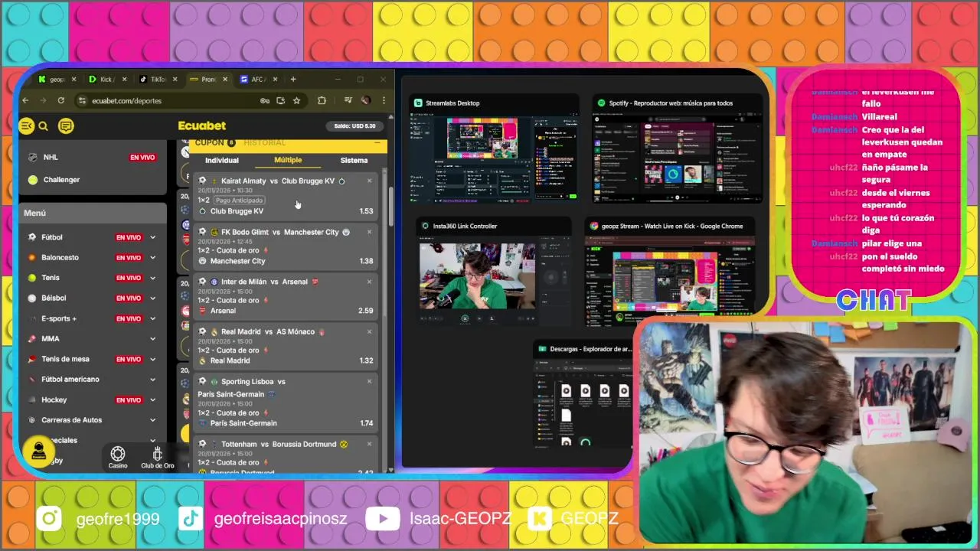Remove Inter de Milán vs Arsenal bet
Screen dimensions: 980x551
click(369, 282)
